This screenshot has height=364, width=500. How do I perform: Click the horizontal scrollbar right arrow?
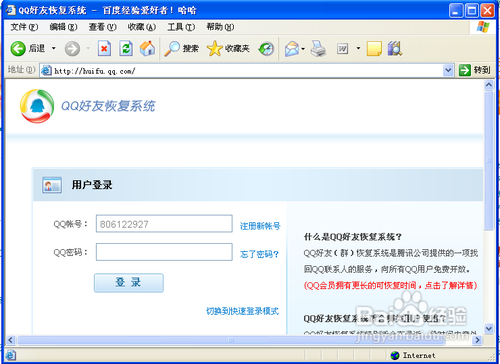(477, 340)
